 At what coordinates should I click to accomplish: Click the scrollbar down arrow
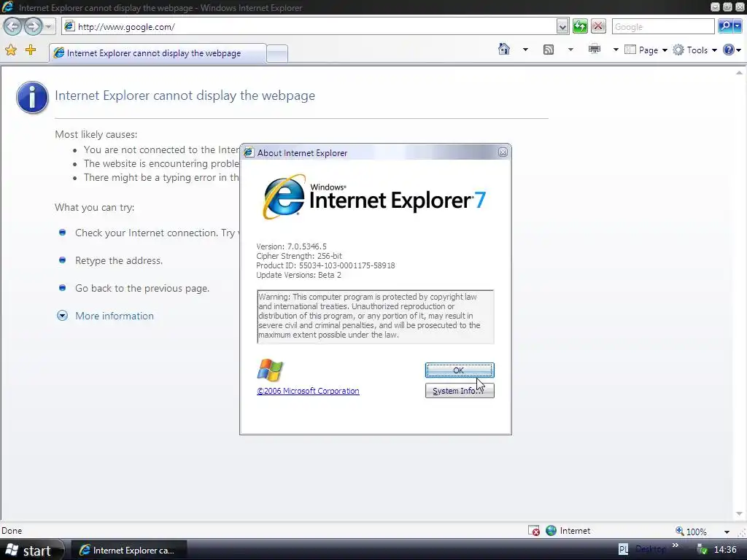point(739,513)
